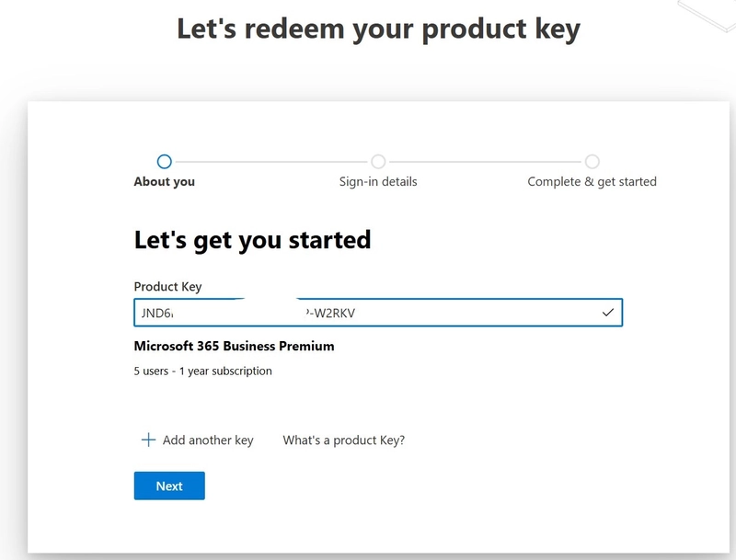Screen dimensions: 736x560
Task: Click the W2RKV portion of product key
Action: pyautogui.click(x=335, y=313)
